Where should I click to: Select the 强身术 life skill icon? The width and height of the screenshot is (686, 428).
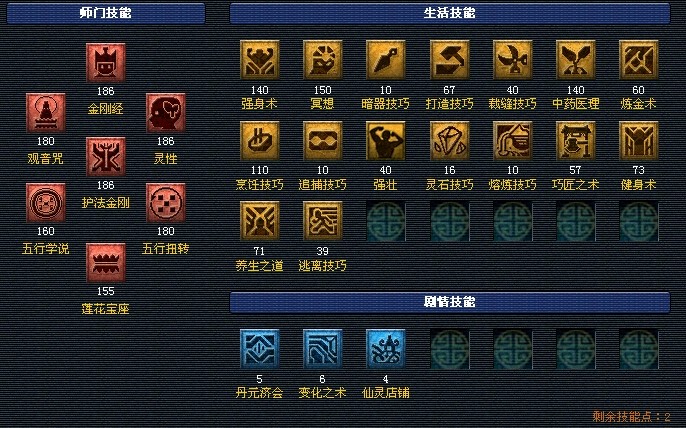259,60
